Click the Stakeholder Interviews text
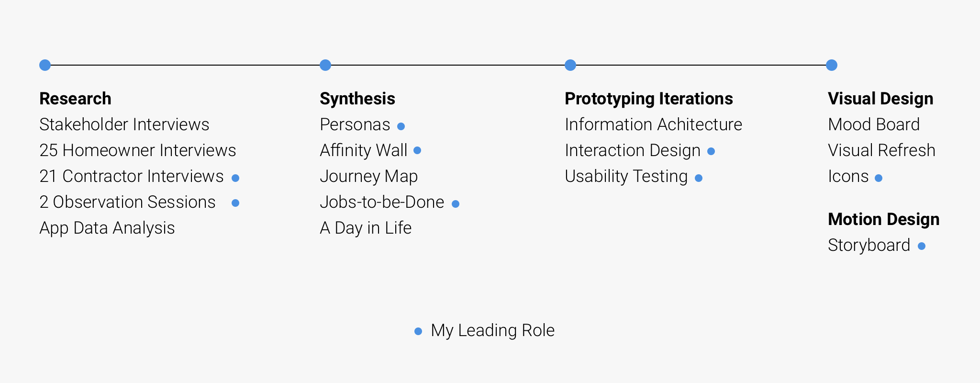This screenshot has height=383, width=980. point(124,124)
